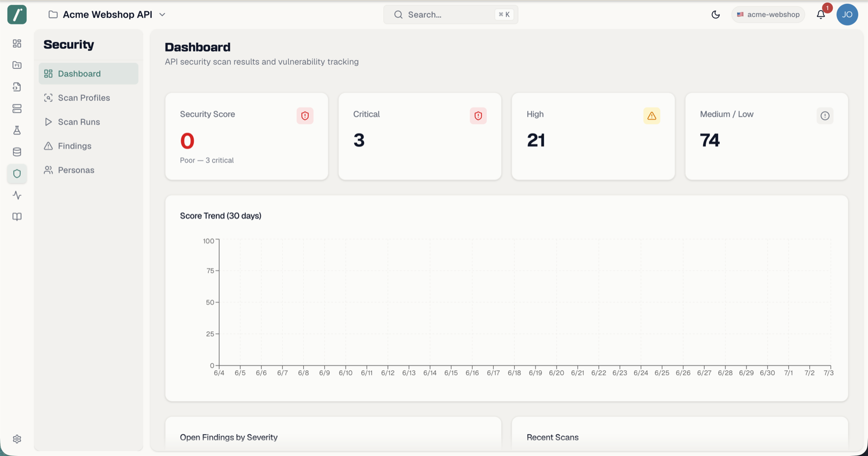Click 'Poor — 3 critical' text

(x=207, y=160)
